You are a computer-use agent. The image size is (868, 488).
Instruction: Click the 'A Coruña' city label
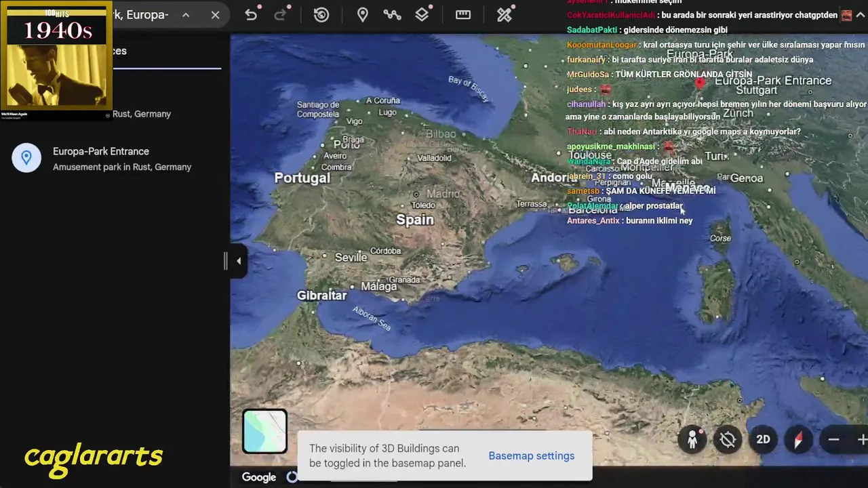(x=383, y=100)
